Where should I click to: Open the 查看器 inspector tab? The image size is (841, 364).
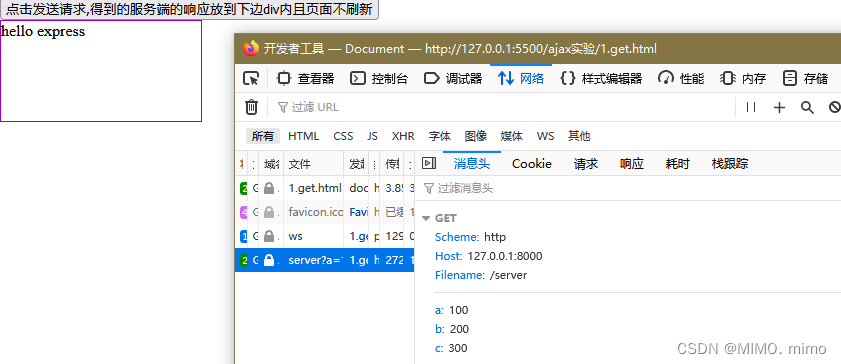[x=305, y=79]
